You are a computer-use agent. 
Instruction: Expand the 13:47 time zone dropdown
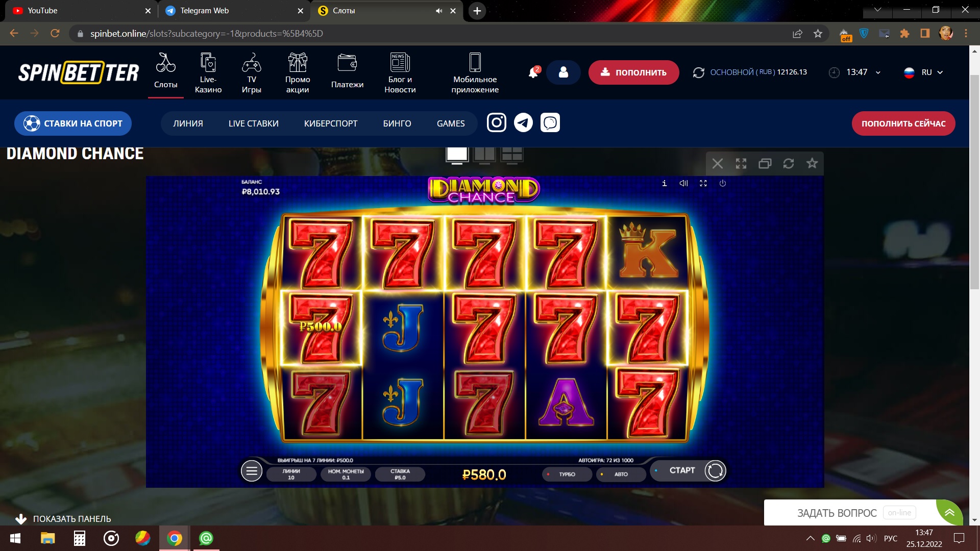(855, 72)
